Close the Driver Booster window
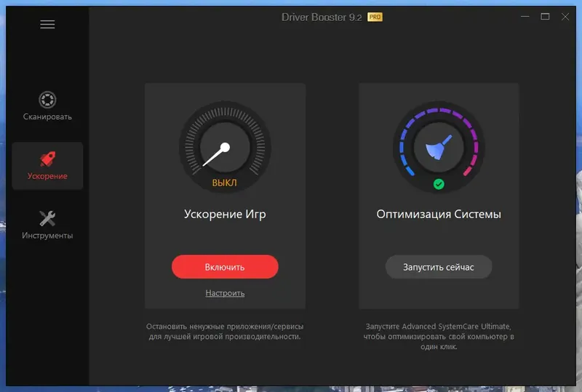Image resolution: width=582 pixels, height=392 pixels. point(565,17)
